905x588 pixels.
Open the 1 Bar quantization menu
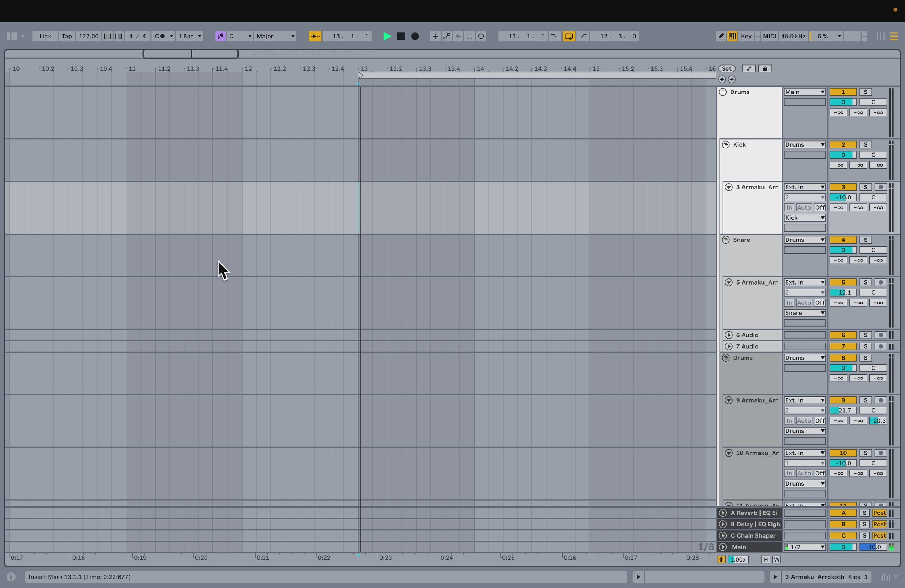189,36
